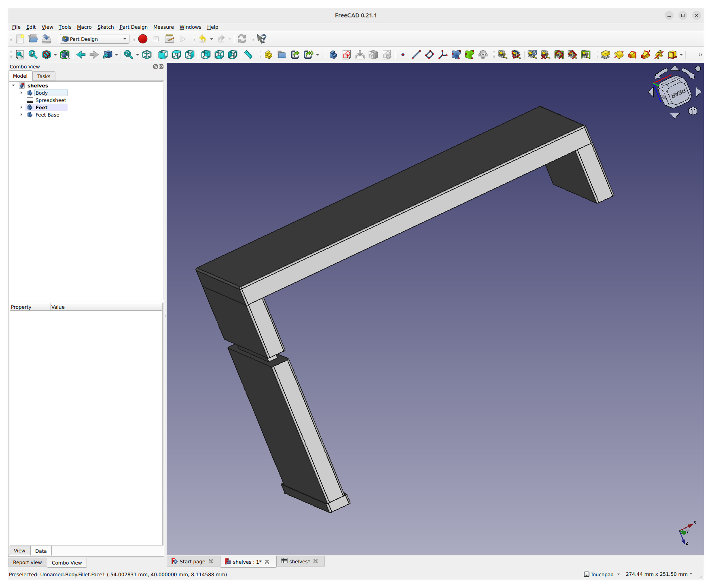Screen dimensions: 712x588
Task: Open the macros dialog notepad icon
Action: pos(170,39)
